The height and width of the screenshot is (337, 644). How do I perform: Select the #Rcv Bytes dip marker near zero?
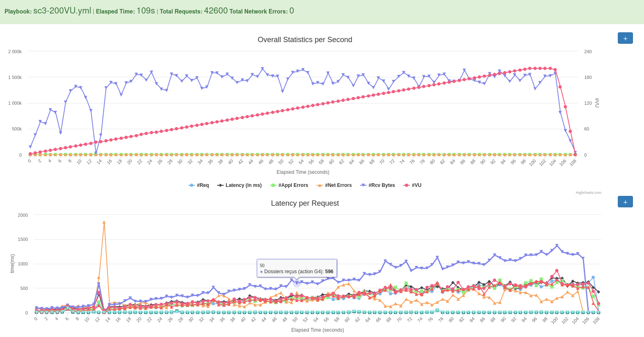[x=96, y=153]
